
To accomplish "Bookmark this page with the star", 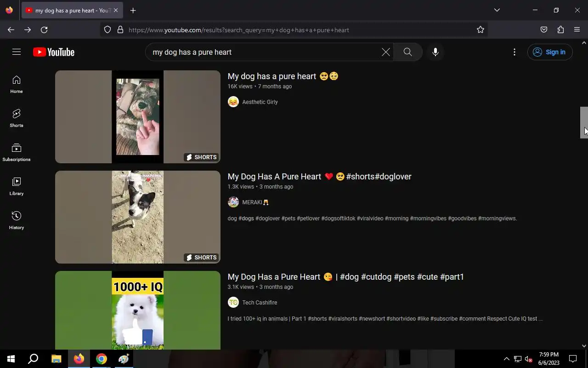I will (481, 29).
